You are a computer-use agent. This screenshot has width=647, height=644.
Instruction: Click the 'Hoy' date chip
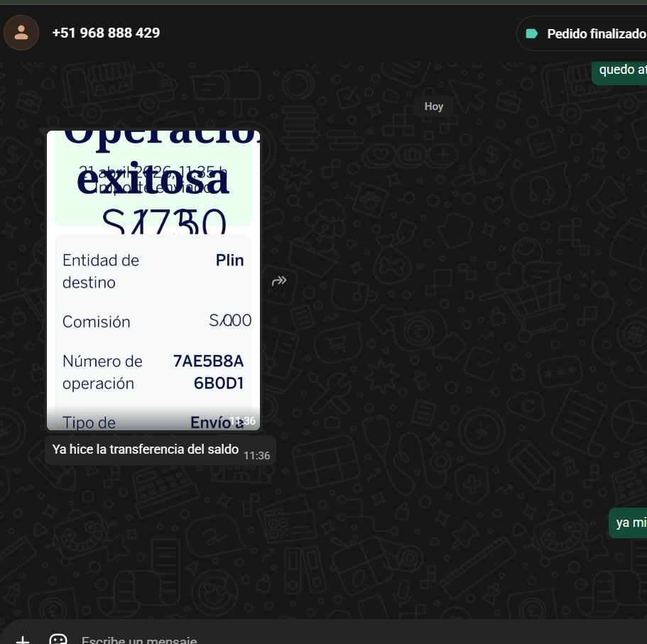434,107
